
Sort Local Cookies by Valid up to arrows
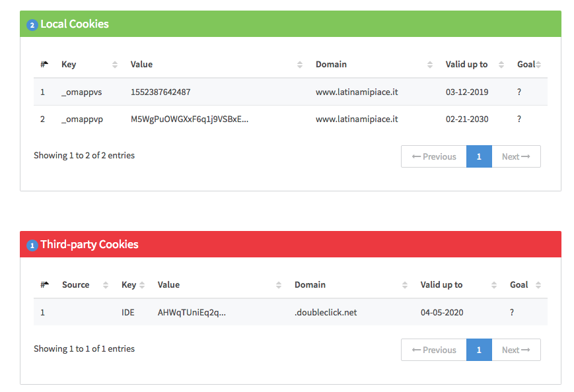[501, 65]
